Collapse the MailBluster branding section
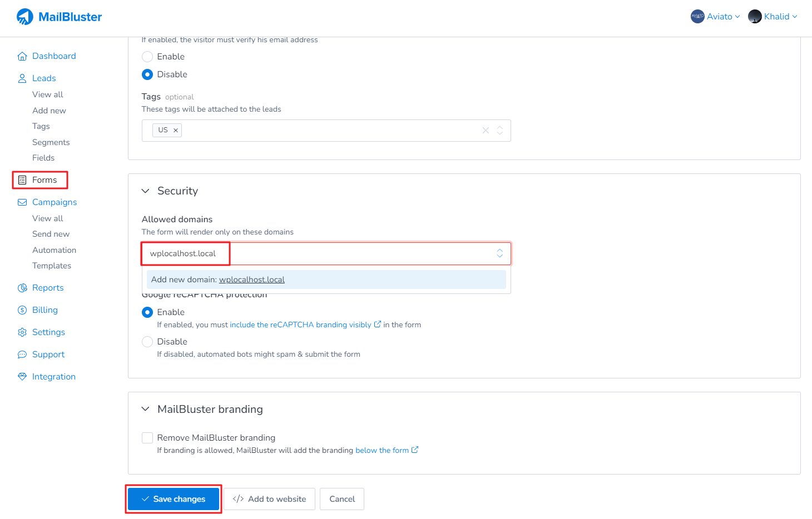This screenshot has height=519, width=812. tap(146, 410)
